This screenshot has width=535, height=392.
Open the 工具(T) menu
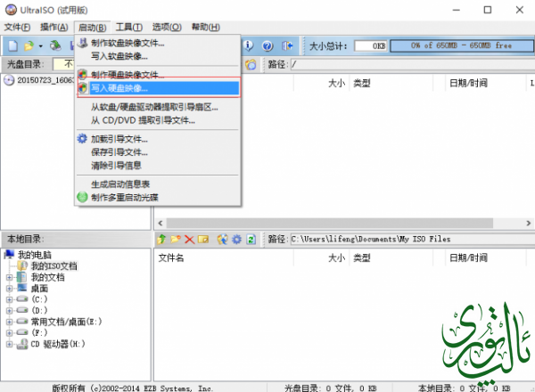[x=129, y=27]
